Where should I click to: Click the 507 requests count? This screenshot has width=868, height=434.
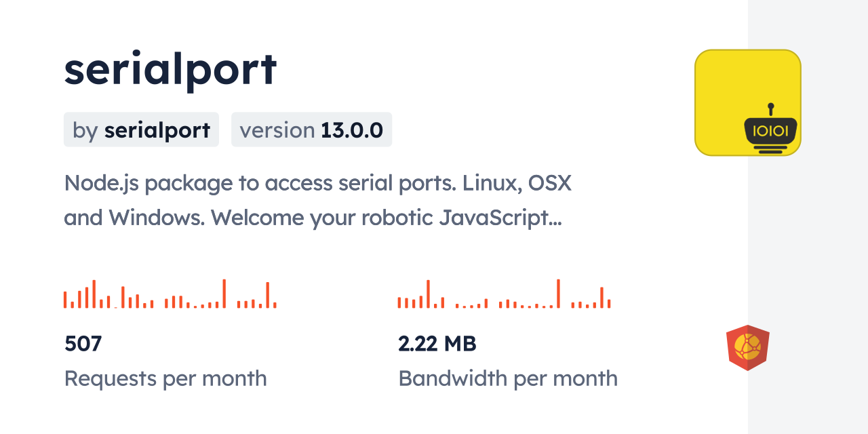pos(83,344)
